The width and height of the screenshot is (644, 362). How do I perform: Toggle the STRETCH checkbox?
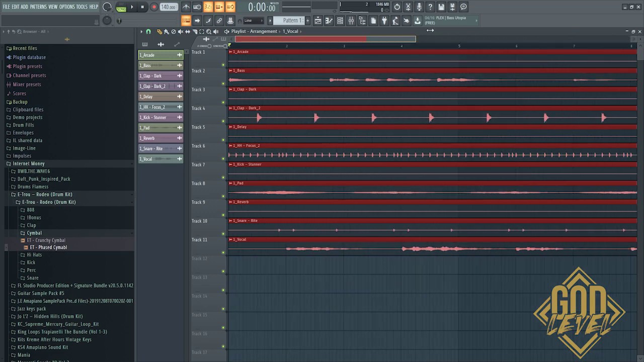pos(225,46)
